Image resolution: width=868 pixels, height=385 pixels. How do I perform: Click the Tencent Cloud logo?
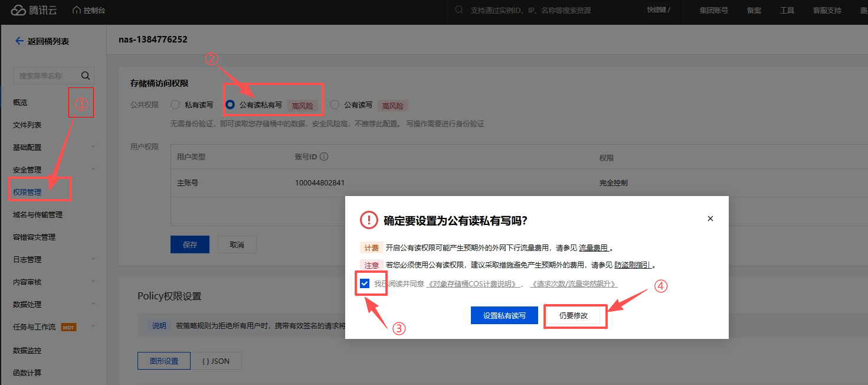click(34, 11)
